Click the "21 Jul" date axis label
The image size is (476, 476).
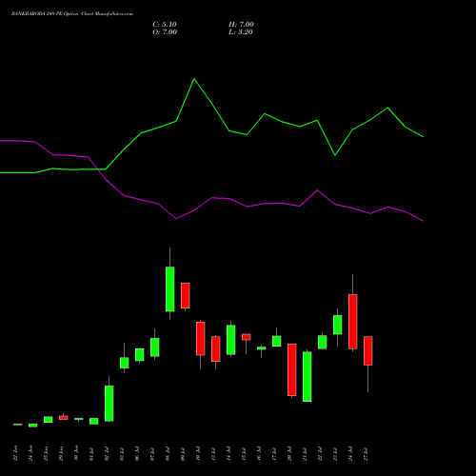[x=305, y=454]
